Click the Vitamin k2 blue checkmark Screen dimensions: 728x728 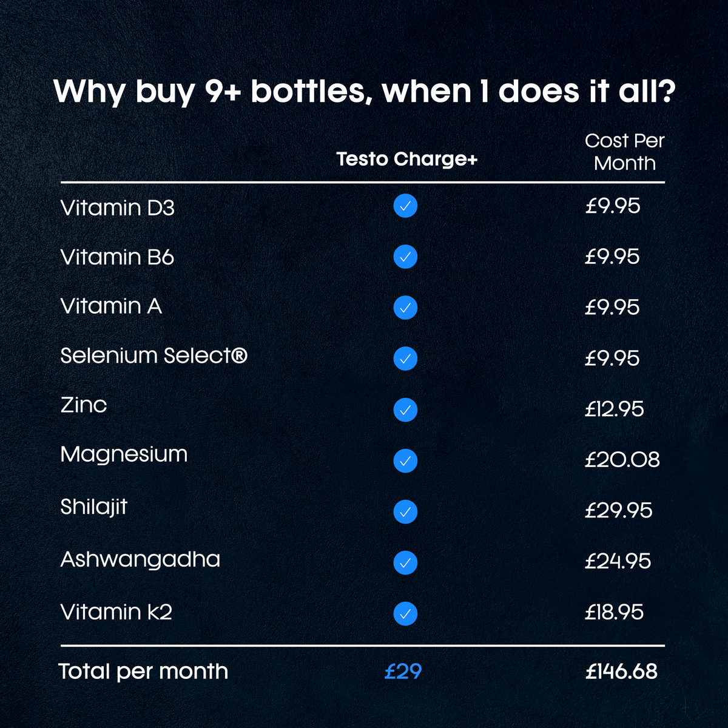point(405,614)
